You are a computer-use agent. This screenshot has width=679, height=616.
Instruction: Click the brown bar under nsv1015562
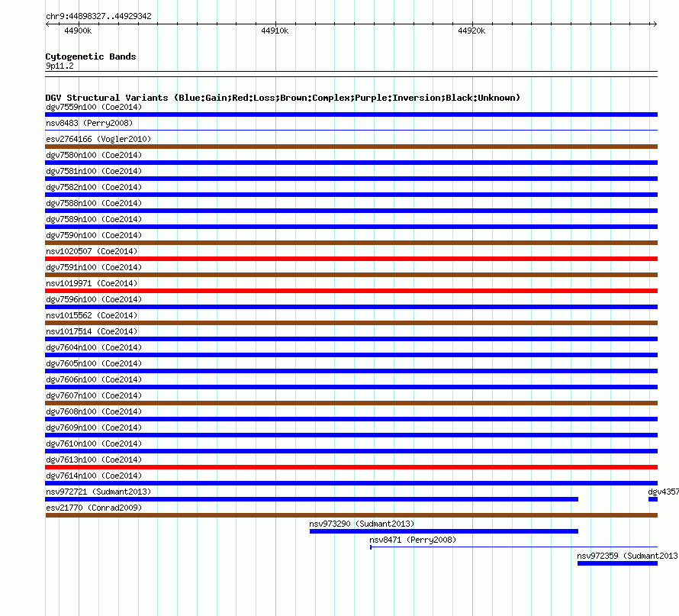[x=351, y=323]
